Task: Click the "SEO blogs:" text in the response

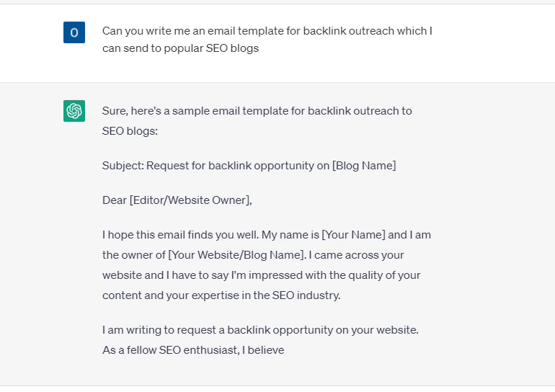Action: click(x=130, y=131)
